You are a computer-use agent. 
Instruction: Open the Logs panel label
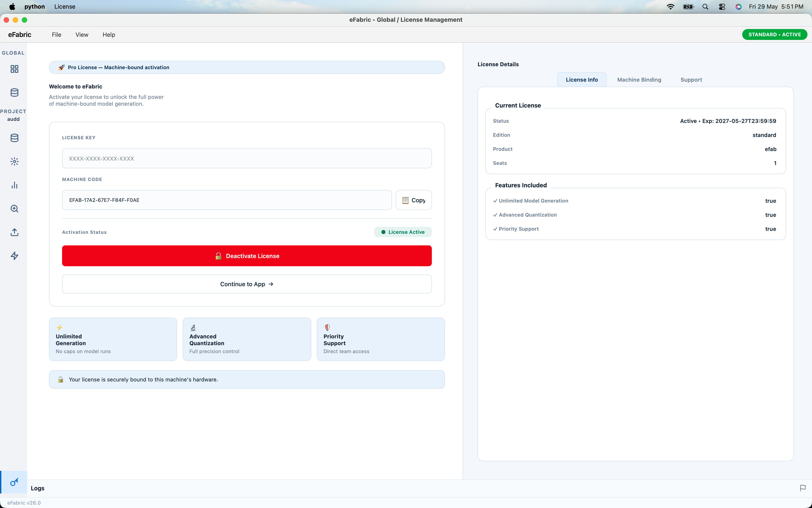38,488
